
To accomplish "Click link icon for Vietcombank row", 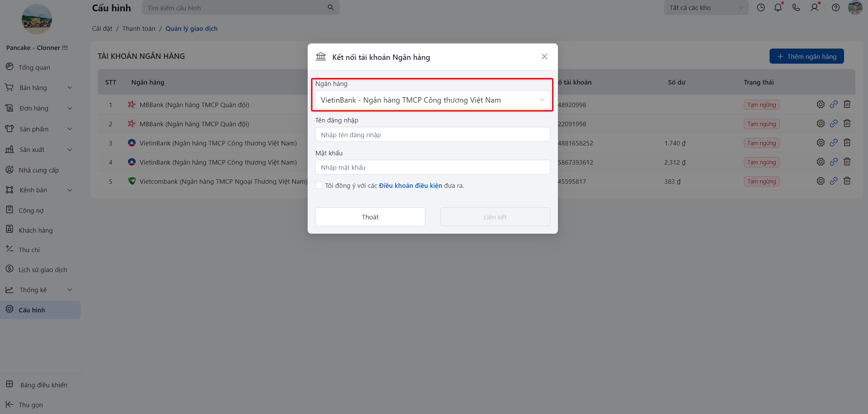I will (x=833, y=181).
